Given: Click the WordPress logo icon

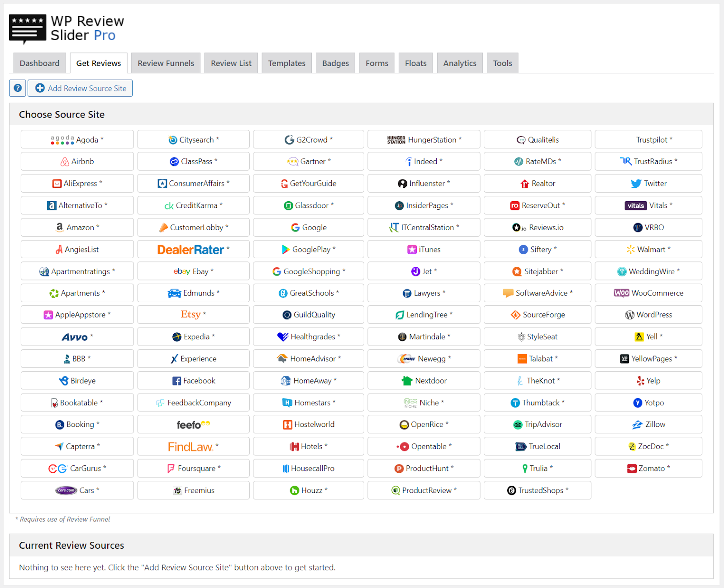Looking at the screenshot, I should [629, 315].
